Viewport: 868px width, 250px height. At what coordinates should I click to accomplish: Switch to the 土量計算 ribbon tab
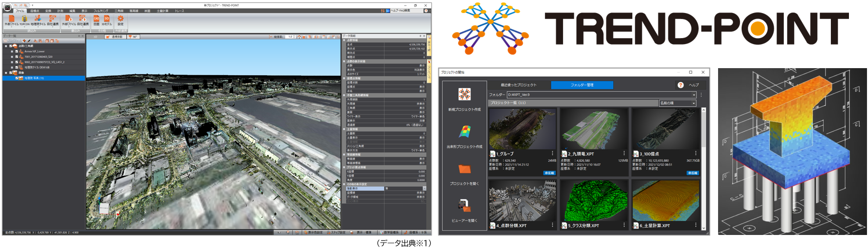coord(162,11)
